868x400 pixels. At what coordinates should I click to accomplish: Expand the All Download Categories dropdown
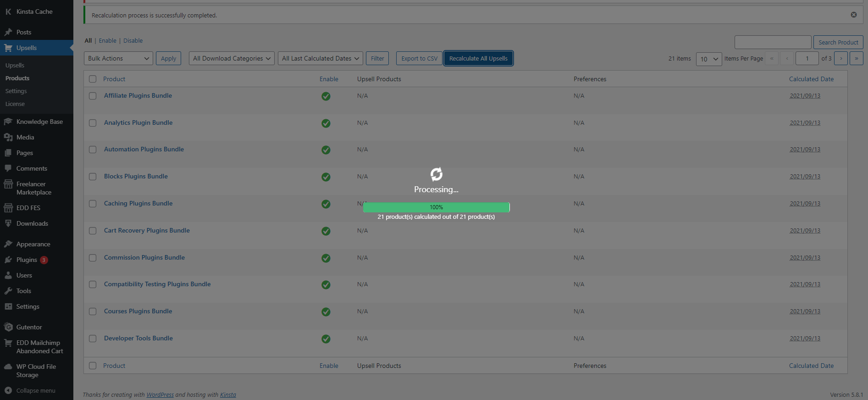(232, 59)
